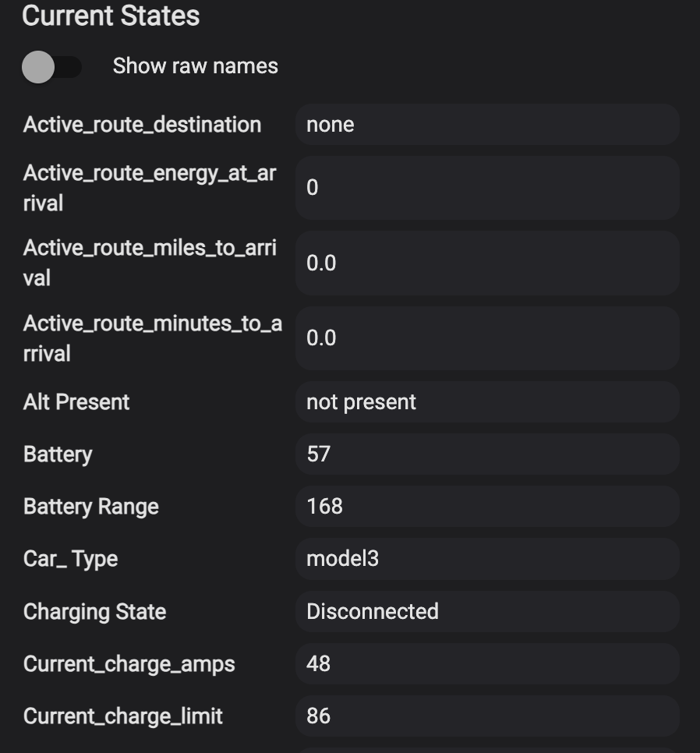
Task: Click the Battery Range label
Action: point(91,507)
